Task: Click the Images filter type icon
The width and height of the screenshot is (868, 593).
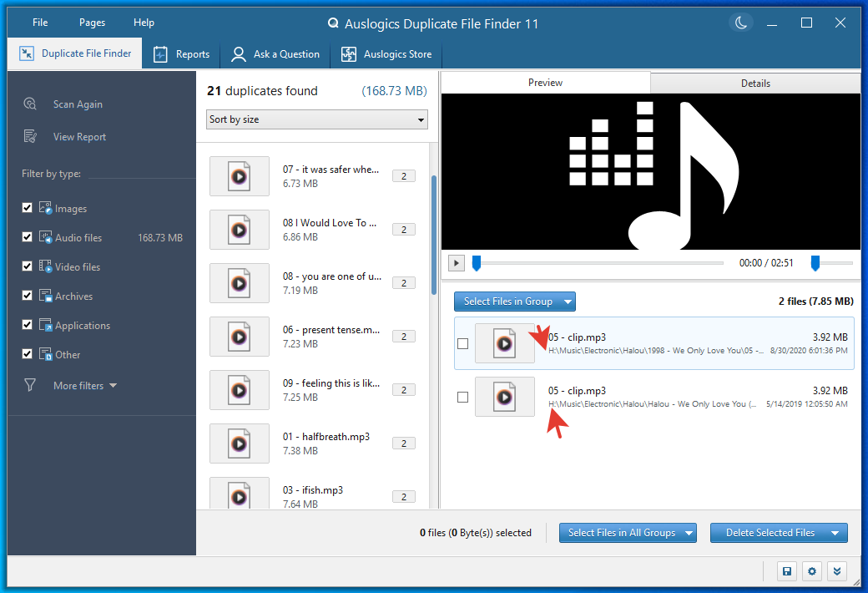Action: 45,208
